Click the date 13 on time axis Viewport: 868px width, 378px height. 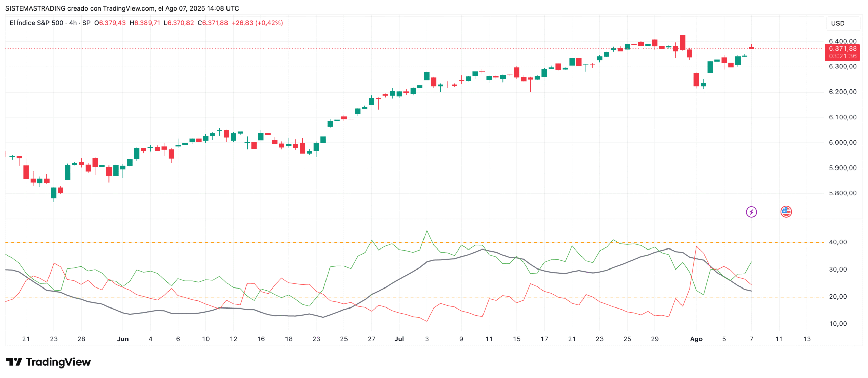point(807,339)
